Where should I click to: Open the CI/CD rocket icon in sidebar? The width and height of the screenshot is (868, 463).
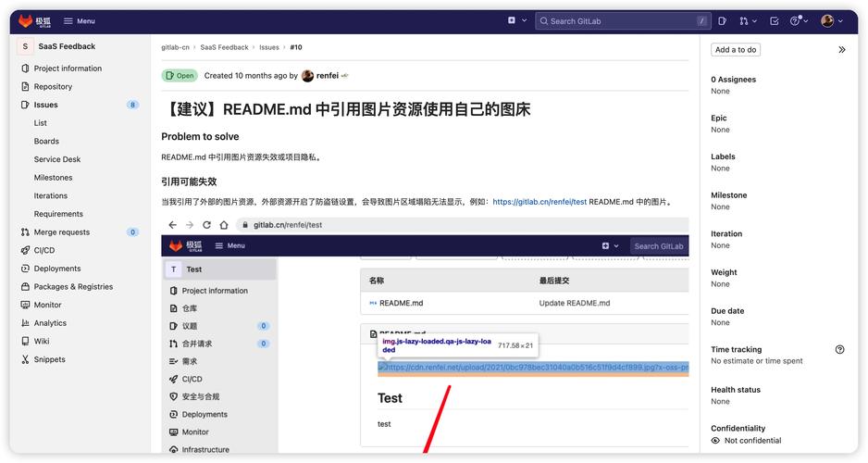click(x=25, y=251)
